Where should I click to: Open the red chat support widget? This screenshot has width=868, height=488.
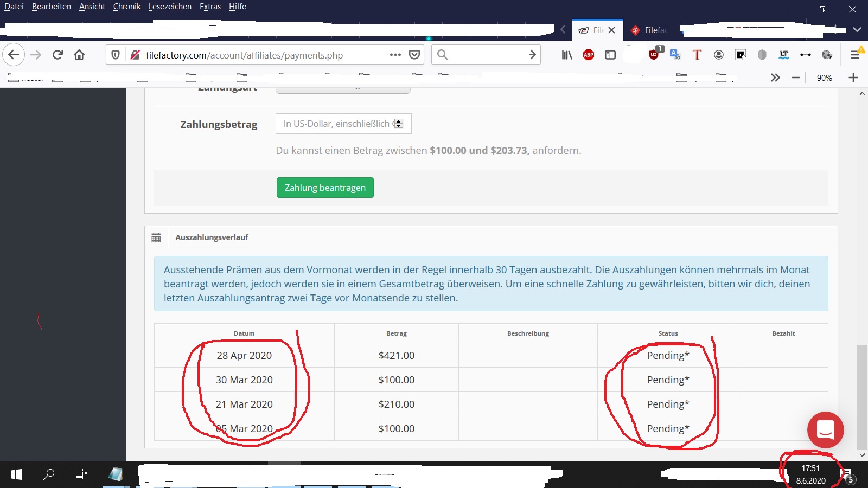point(825,430)
